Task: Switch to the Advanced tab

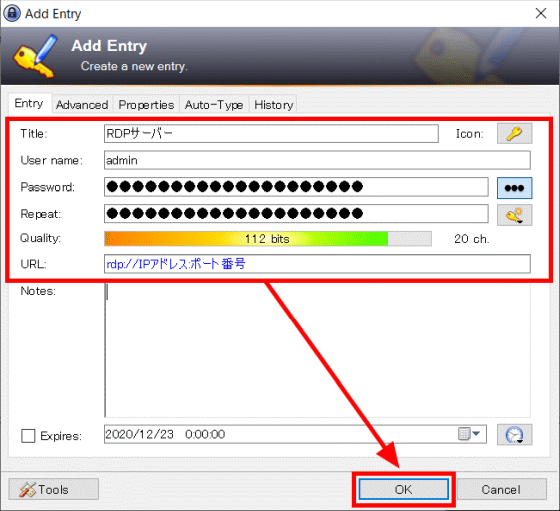Action: coord(82,105)
